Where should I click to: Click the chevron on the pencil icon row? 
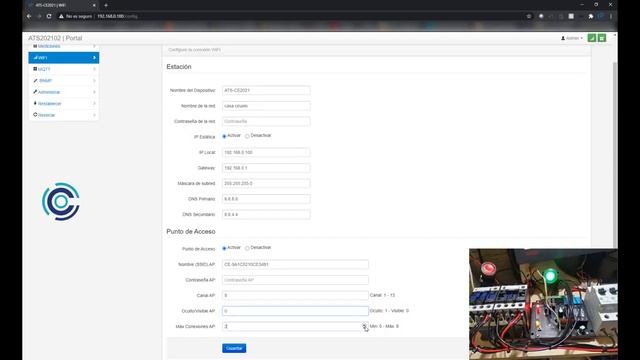coord(94,80)
